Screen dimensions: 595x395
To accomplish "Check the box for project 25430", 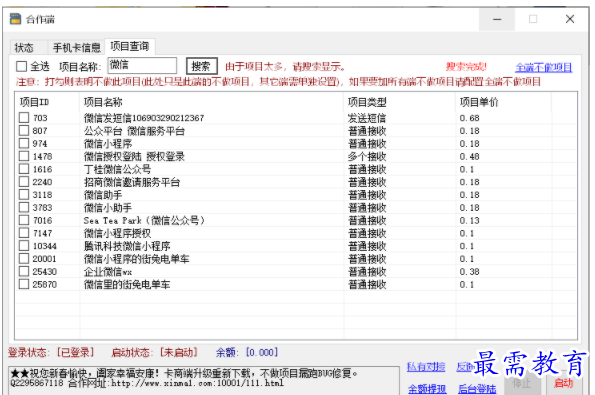I will click(x=24, y=271).
